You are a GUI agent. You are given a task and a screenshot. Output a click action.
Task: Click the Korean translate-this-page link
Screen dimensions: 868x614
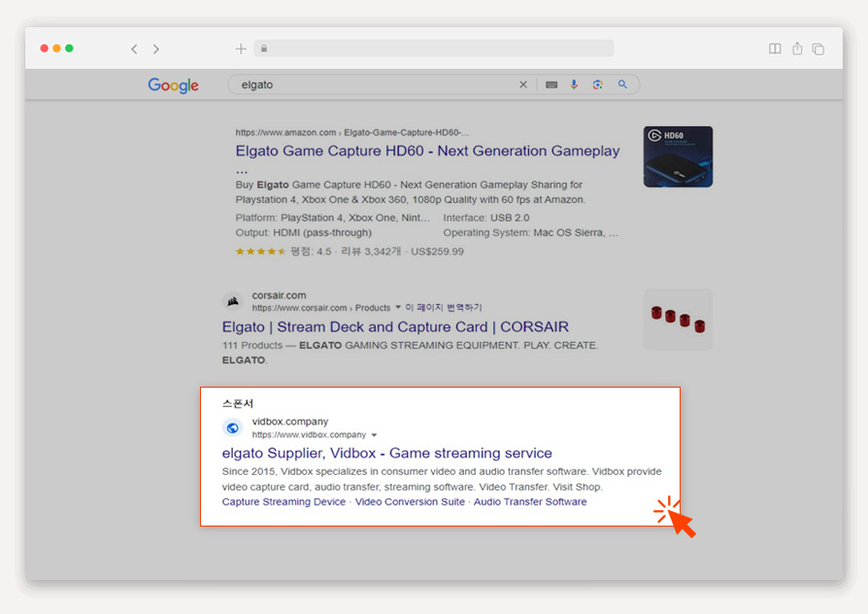444,308
